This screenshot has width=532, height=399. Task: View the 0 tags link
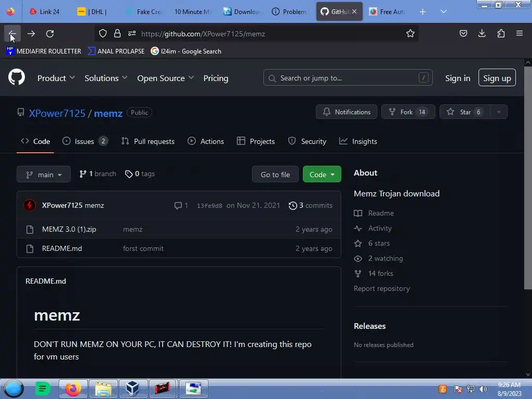click(x=140, y=174)
